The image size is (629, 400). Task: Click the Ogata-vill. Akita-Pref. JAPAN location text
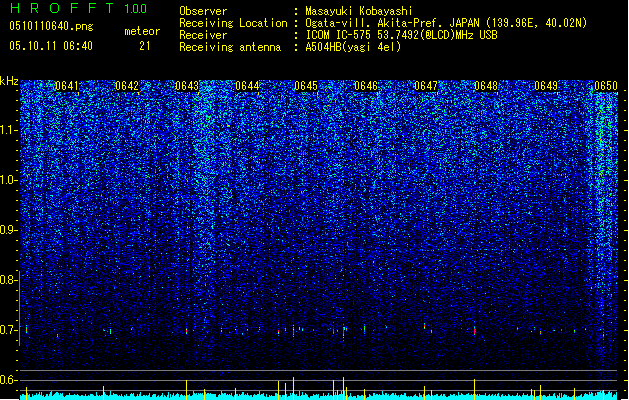[x=446, y=23]
